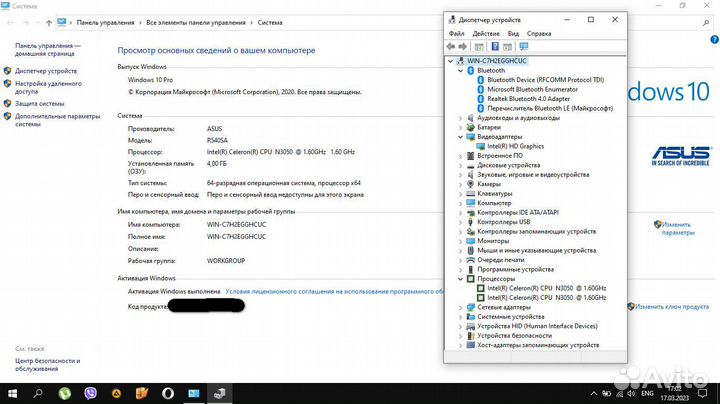Open the Вид menu
Viewport: 720px width, 404px height.
point(513,34)
